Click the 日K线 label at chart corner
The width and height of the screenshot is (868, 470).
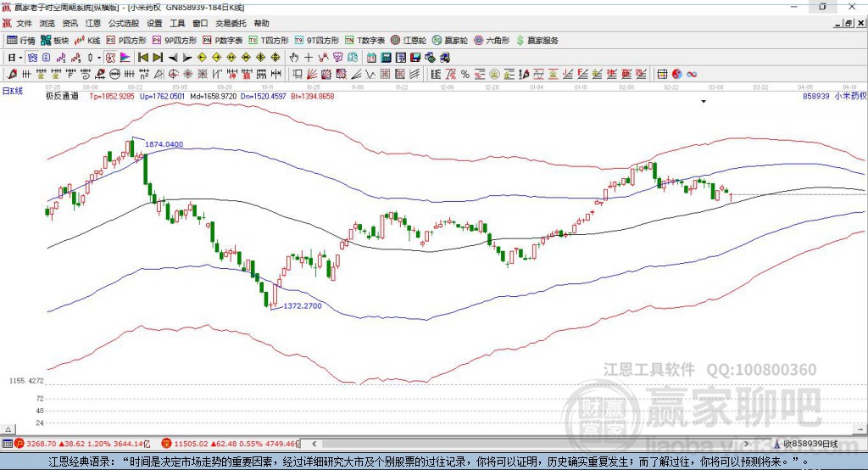tap(13, 91)
